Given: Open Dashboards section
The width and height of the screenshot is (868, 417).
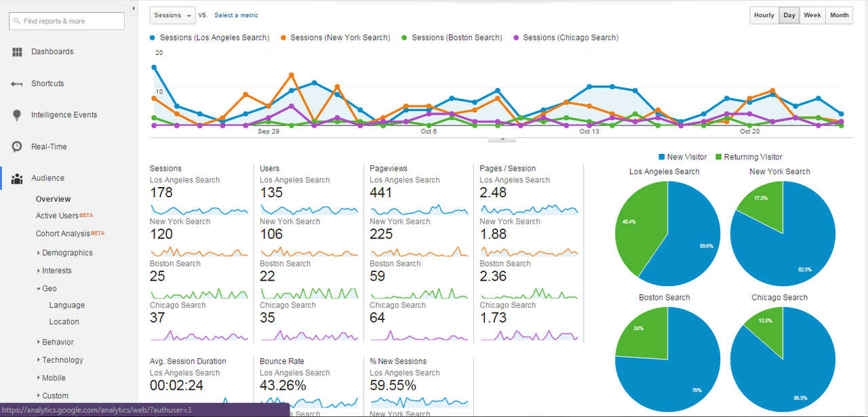Looking at the screenshot, I should 52,52.
